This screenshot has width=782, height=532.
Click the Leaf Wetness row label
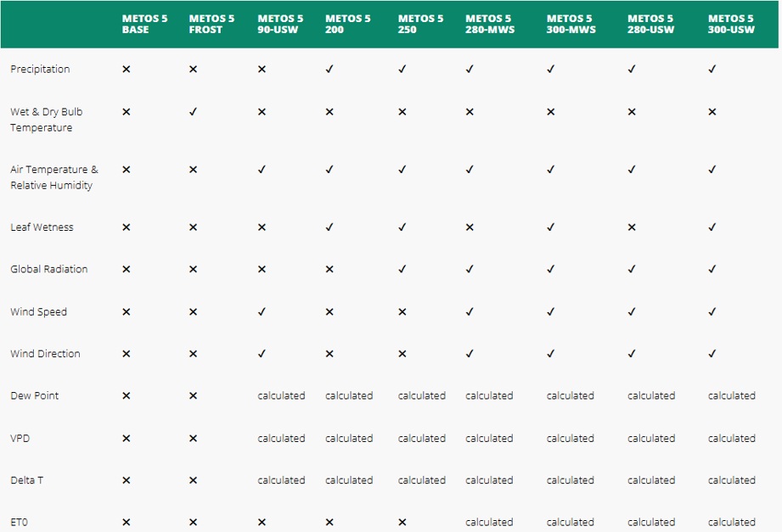42,227
